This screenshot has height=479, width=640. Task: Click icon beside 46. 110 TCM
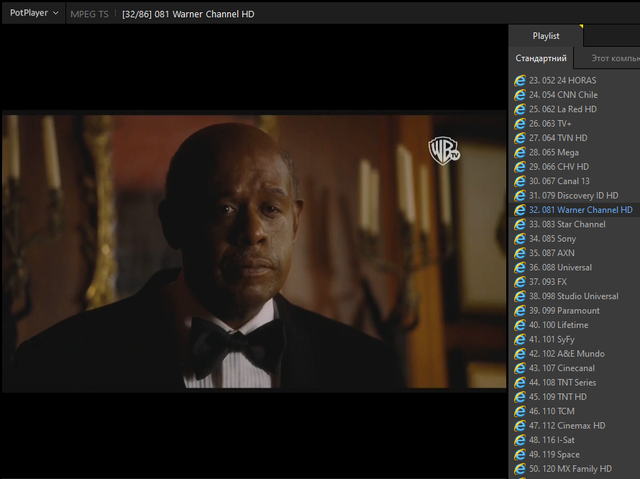520,411
